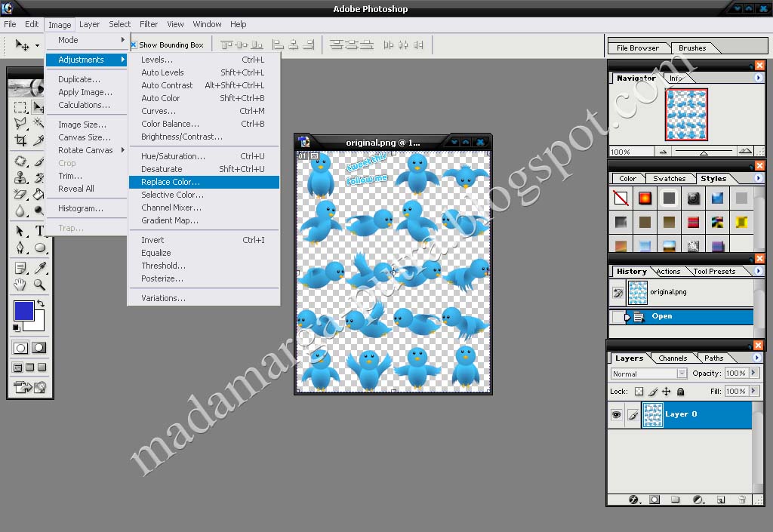Open the Fill slider arrow

tap(754, 391)
